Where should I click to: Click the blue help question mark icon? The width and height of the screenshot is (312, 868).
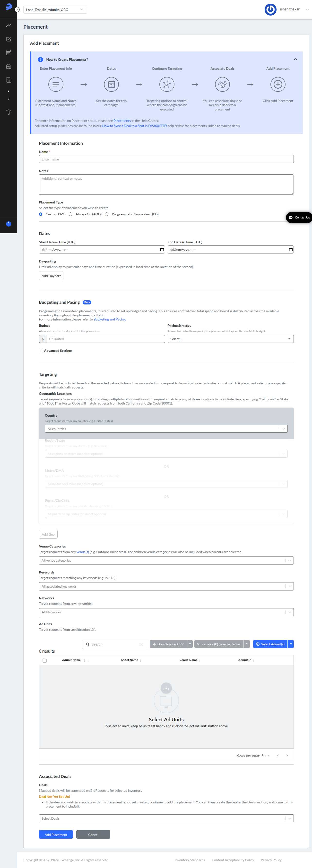9,224
